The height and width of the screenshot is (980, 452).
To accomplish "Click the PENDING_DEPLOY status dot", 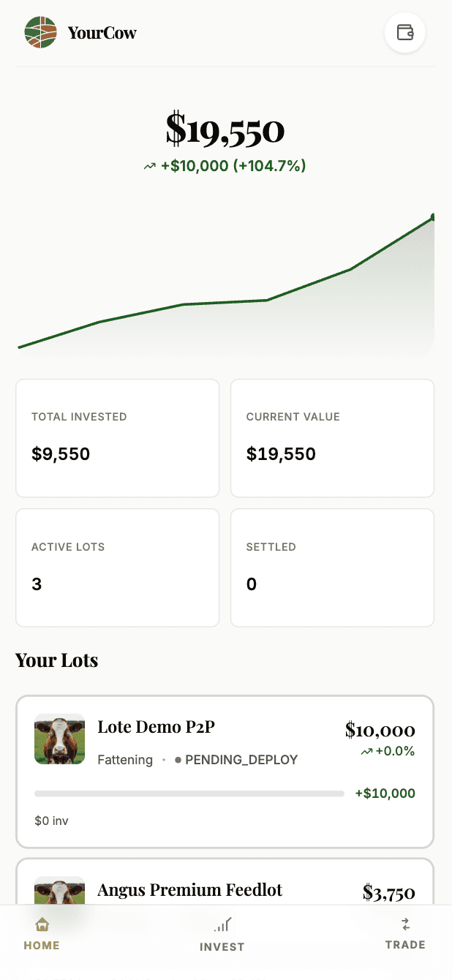I will (178, 761).
